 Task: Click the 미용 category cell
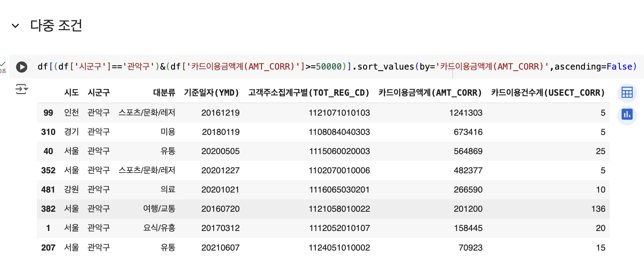coord(168,132)
